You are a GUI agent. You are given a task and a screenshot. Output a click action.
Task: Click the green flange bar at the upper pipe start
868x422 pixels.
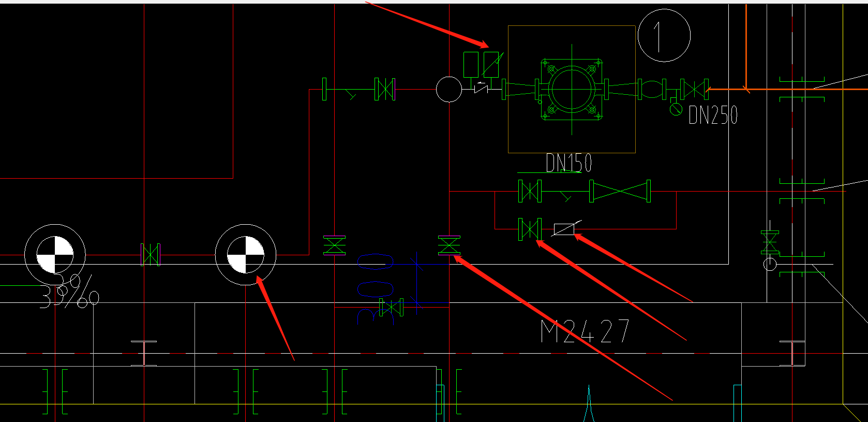pos(324,89)
